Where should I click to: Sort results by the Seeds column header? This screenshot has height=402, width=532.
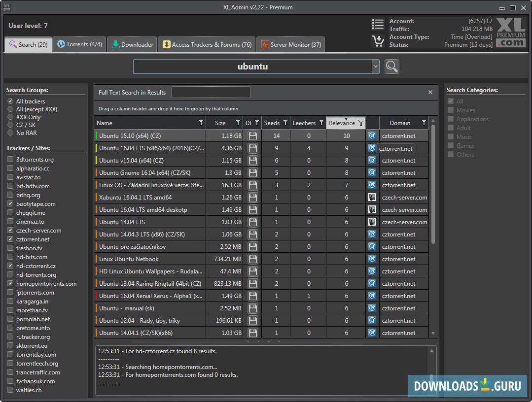pos(272,123)
